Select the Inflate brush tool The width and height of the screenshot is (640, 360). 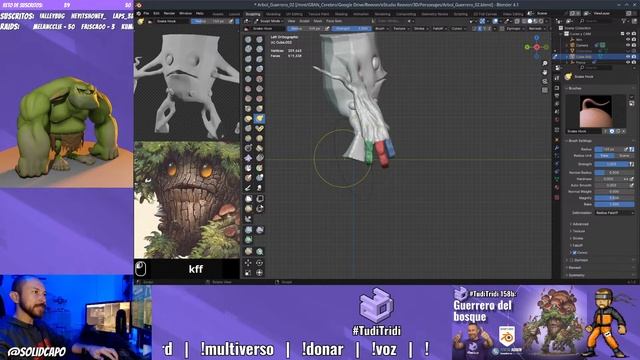pyautogui.click(x=248, y=69)
